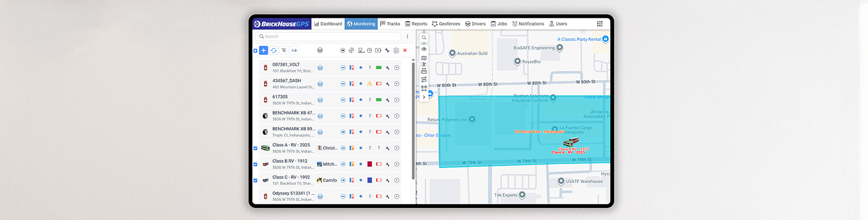Viewport: 868px width, 220px height.
Task: Click the red X clear list icon
Action: tap(405, 51)
